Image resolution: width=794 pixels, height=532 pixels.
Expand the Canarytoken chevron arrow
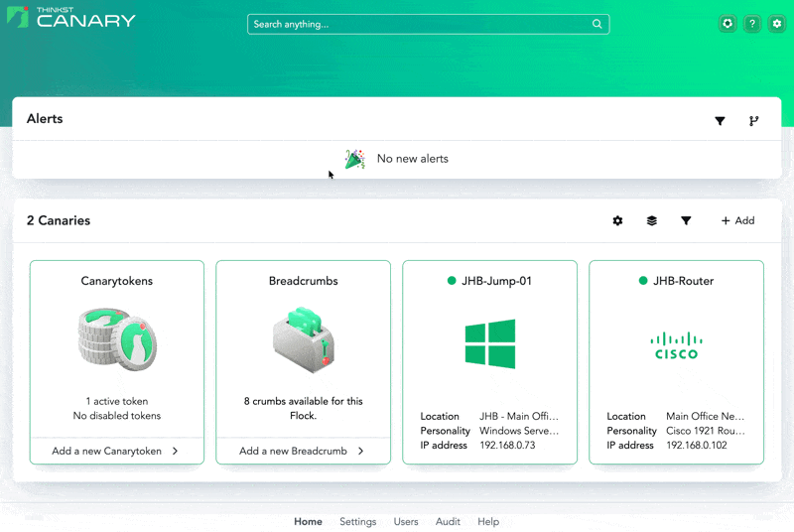tap(176, 451)
